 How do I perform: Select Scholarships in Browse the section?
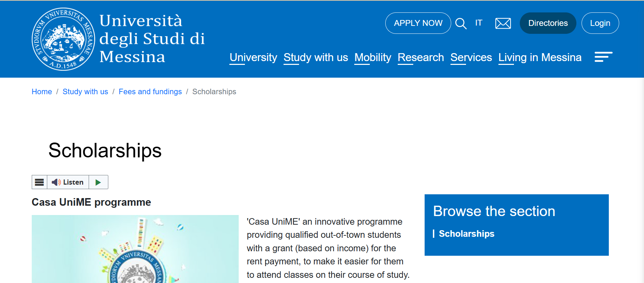click(466, 234)
